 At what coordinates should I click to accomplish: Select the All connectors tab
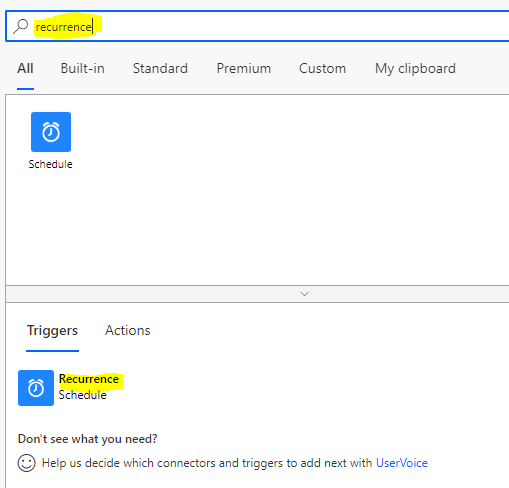[x=25, y=68]
